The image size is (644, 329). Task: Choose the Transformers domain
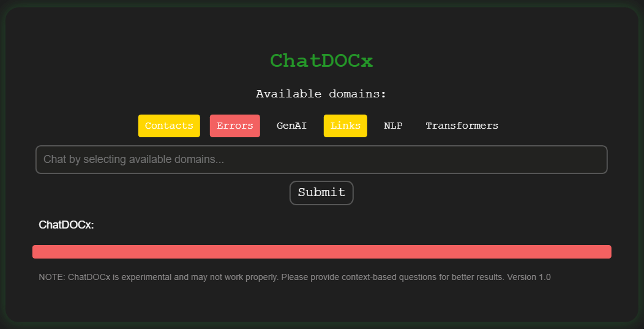[x=462, y=126]
